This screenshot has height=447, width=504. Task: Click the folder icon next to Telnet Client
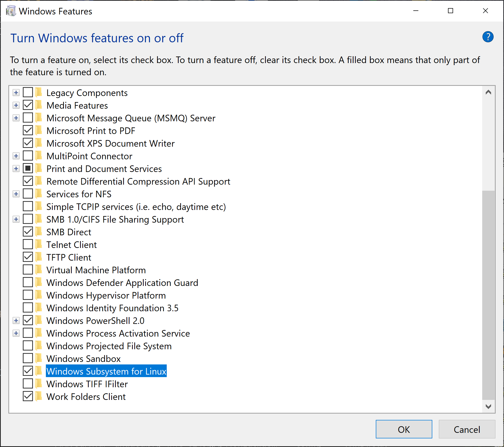pyautogui.click(x=39, y=244)
